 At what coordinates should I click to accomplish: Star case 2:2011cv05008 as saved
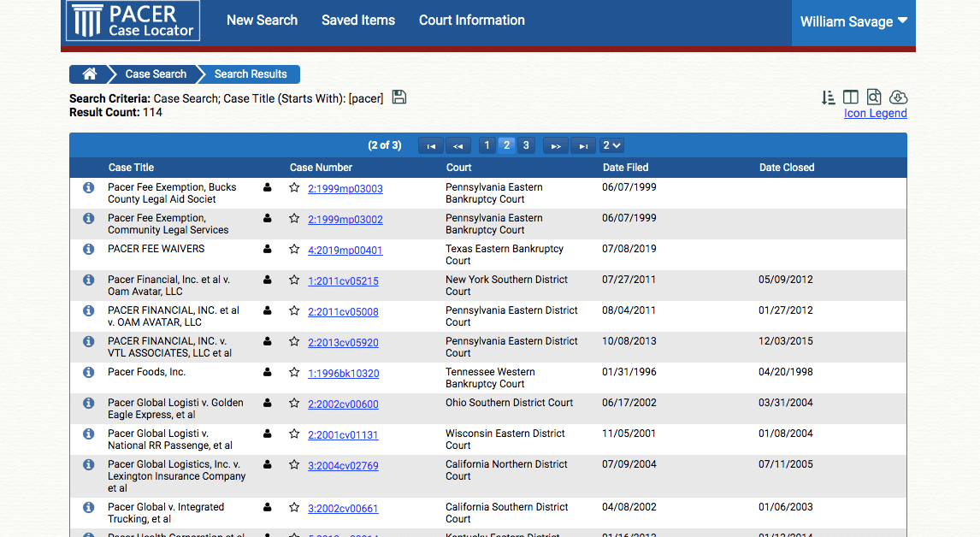294,310
